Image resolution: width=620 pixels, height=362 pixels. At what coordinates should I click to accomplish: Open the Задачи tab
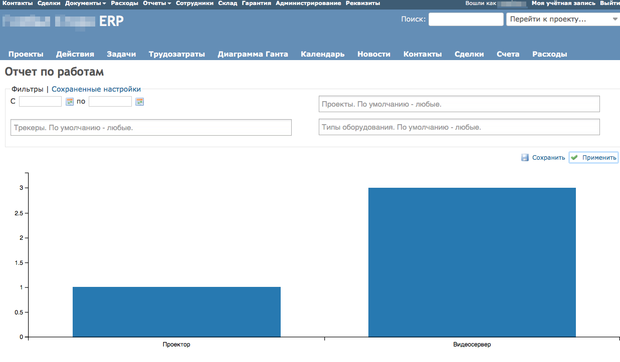click(x=121, y=54)
